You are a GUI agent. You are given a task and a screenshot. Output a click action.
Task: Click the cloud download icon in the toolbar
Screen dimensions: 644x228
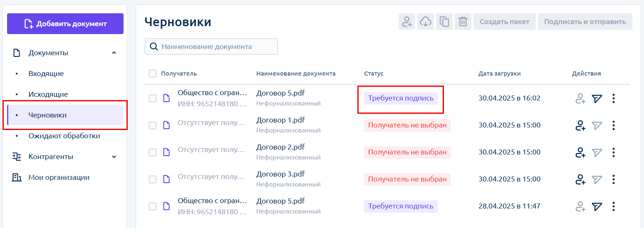(x=426, y=22)
